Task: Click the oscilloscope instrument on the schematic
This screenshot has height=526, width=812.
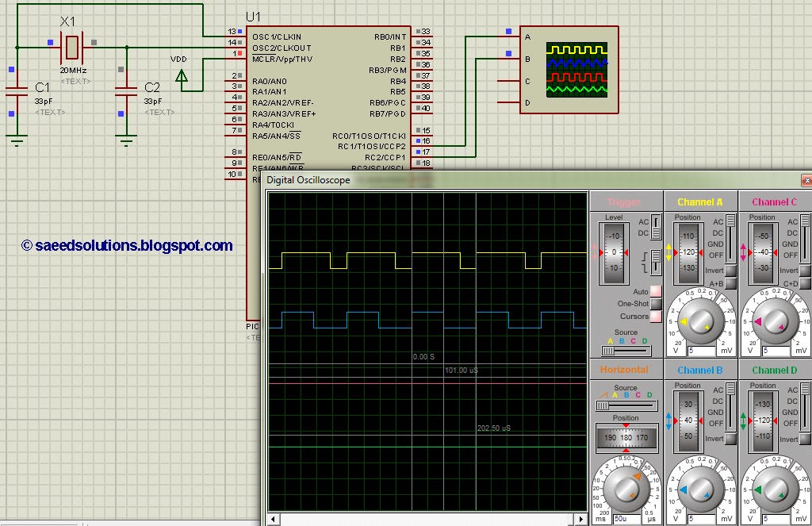Action: pyautogui.click(x=569, y=70)
